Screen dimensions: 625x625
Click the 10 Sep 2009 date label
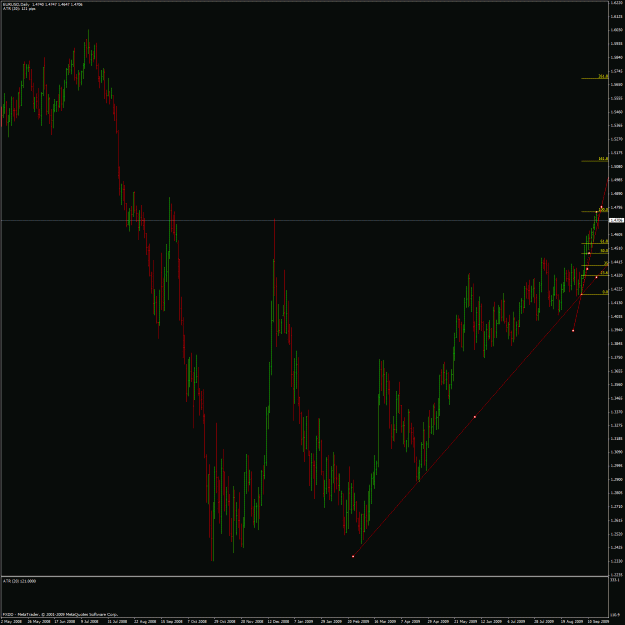(x=599, y=621)
